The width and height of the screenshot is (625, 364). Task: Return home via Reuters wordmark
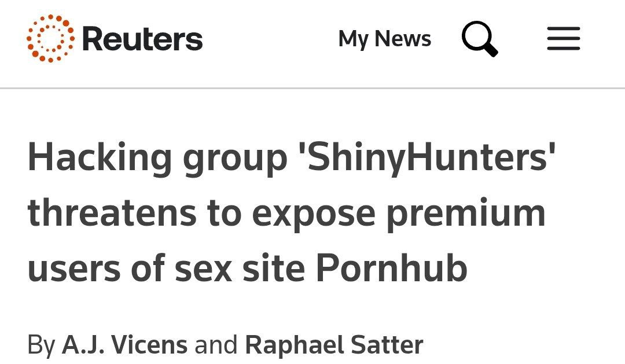point(142,39)
